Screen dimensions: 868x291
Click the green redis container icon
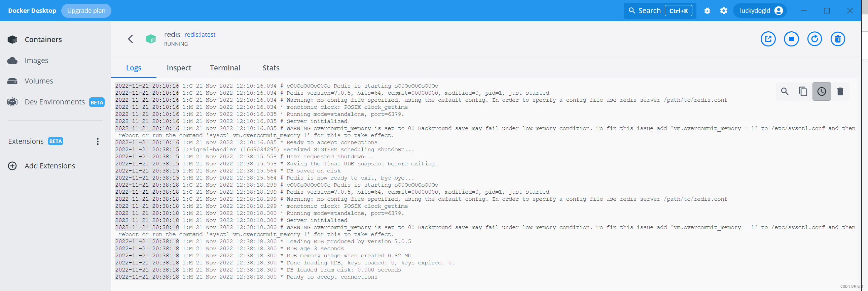[x=151, y=39]
